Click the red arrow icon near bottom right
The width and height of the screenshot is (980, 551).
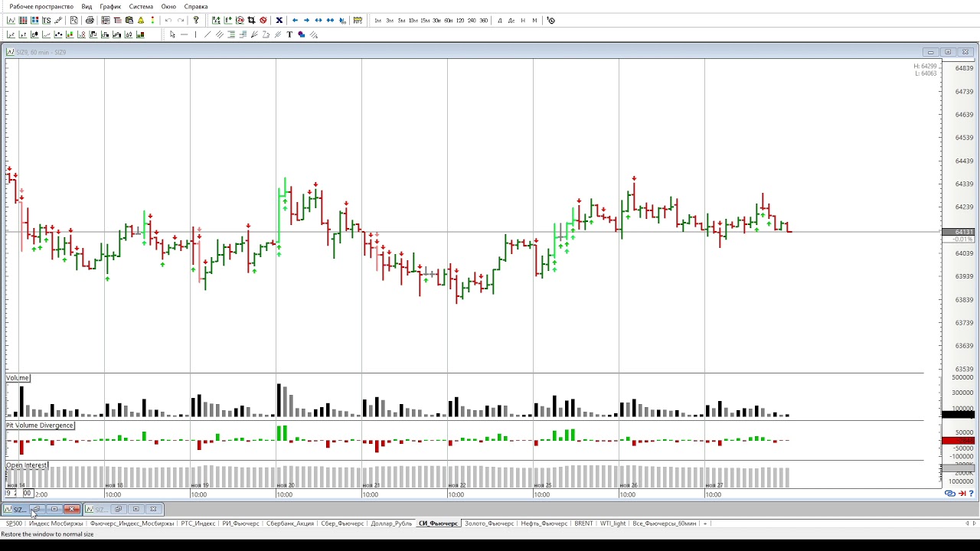tap(962, 494)
